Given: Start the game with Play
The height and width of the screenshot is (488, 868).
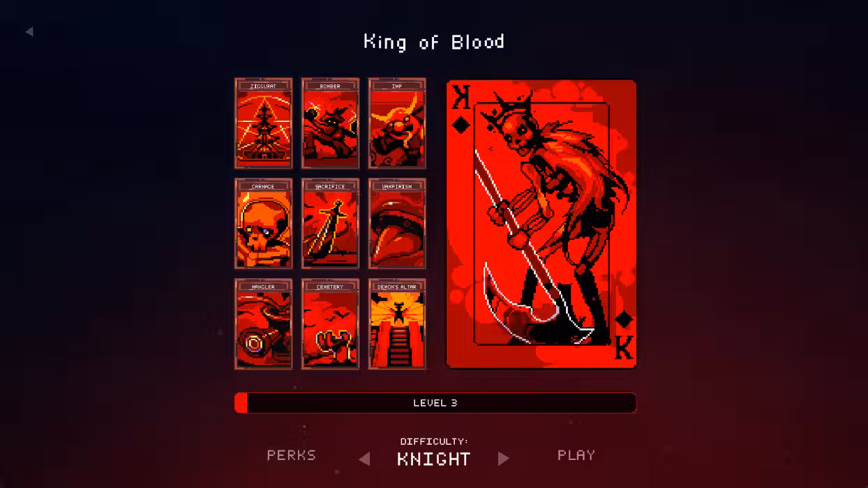Looking at the screenshot, I should pos(576,455).
